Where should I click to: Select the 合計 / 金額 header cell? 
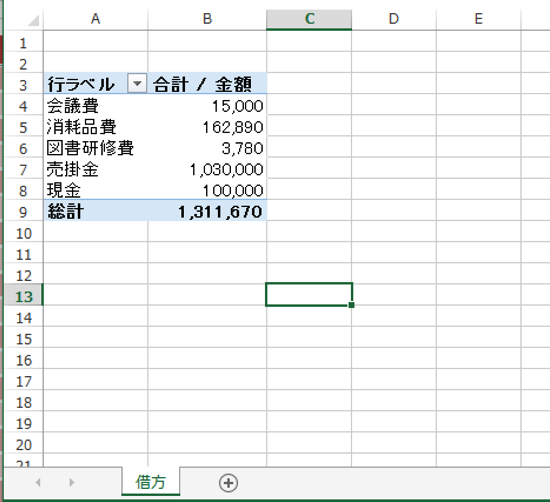tap(207, 83)
